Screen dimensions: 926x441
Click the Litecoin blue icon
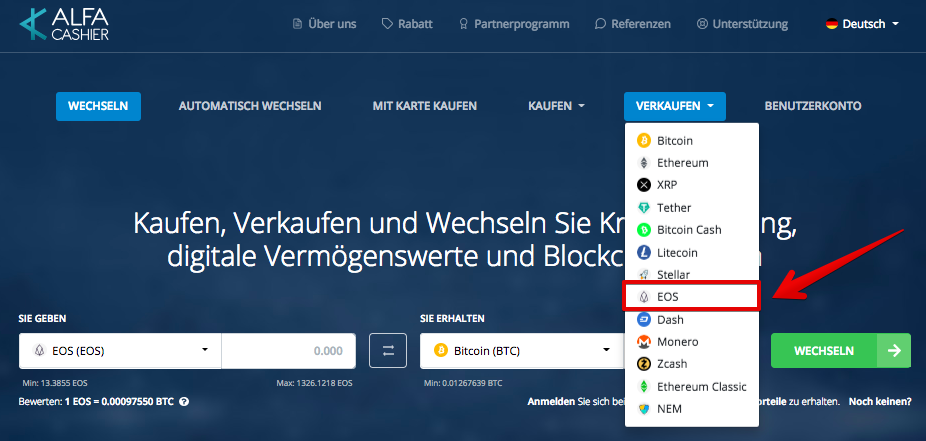(x=643, y=253)
